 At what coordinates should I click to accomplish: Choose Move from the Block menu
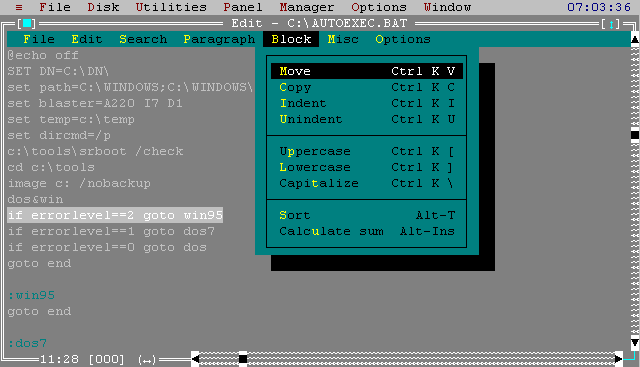point(367,71)
